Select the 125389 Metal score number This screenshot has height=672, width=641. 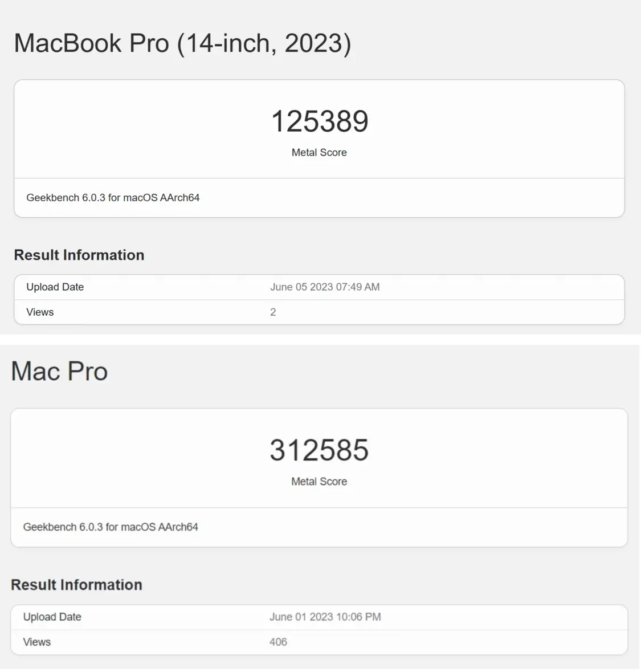[x=320, y=121]
